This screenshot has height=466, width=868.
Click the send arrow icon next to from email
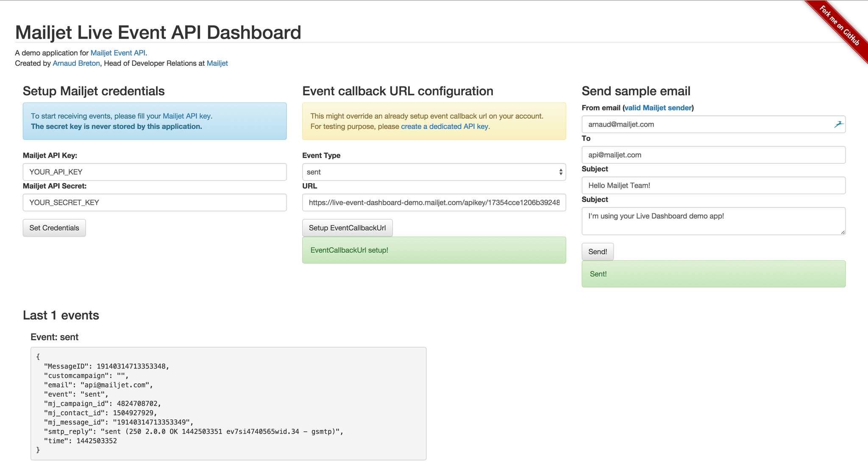(x=838, y=125)
